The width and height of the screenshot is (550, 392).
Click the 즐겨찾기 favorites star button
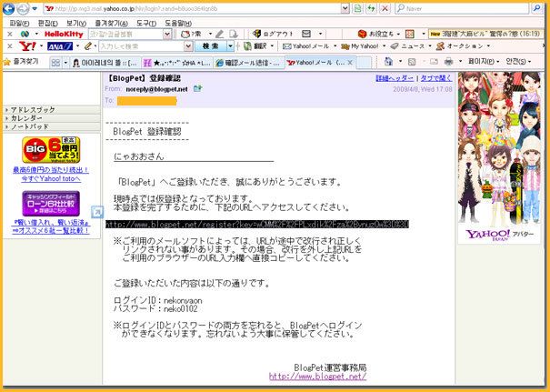(21, 62)
